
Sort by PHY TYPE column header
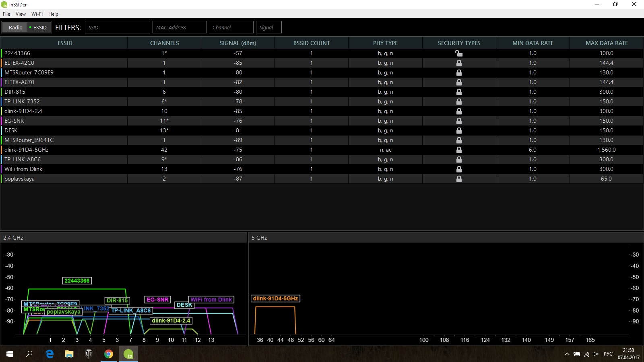click(x=385, y=43)
